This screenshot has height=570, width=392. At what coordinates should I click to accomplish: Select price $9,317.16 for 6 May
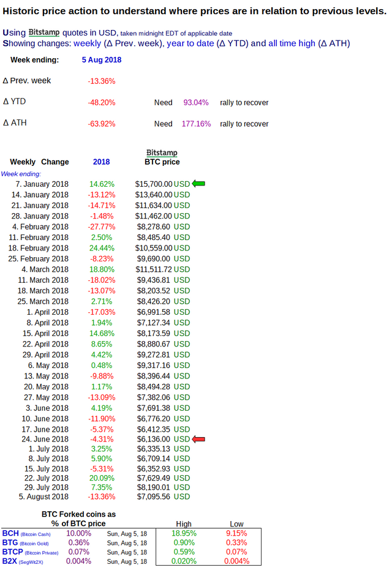pyautogui.click(x=154, y=366)
